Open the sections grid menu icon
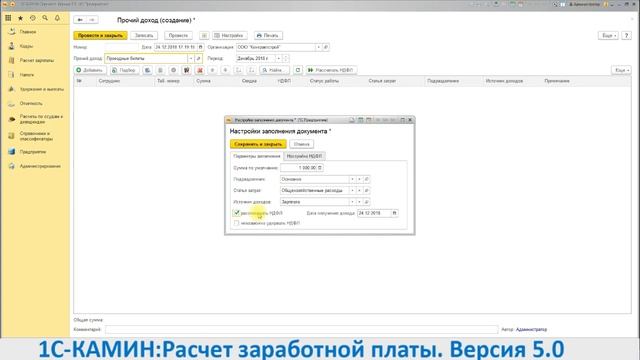 tap(8, 18)
